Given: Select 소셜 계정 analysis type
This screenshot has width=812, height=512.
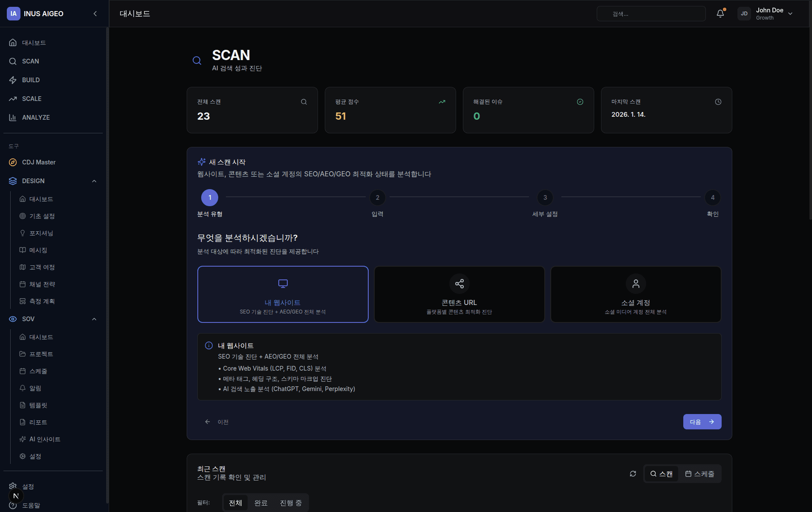Looking at the screenshot, I should (635, 294).
